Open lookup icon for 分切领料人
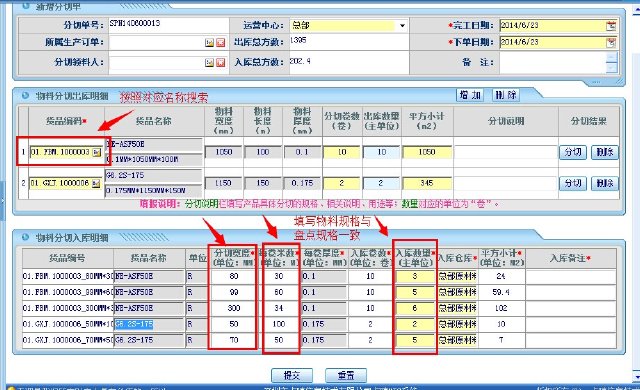This screenshot has height=390, width=640. 209,62
